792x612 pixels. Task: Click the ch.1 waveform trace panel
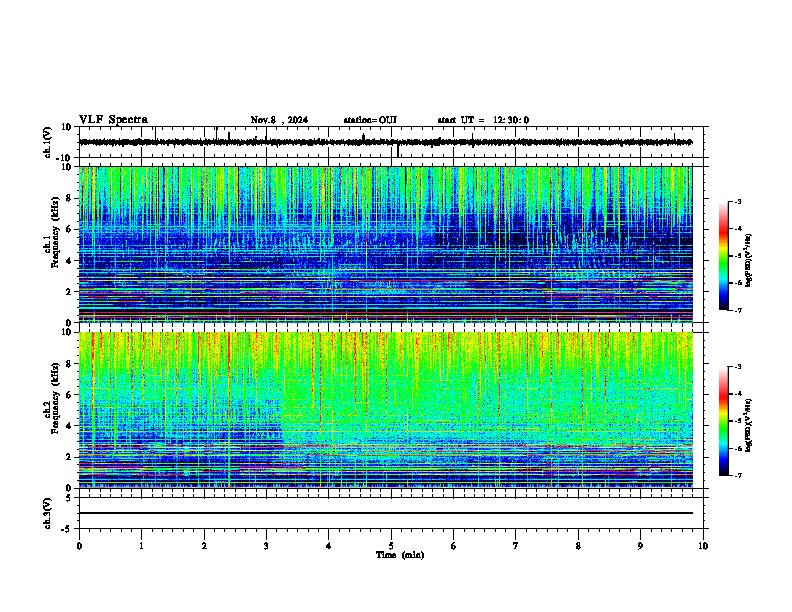(x=393, y=142)
